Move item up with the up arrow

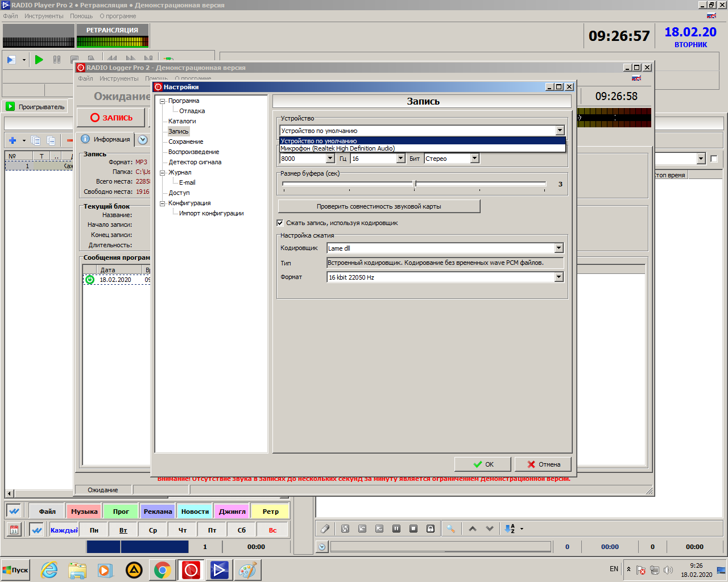click(x=473, y=529)
